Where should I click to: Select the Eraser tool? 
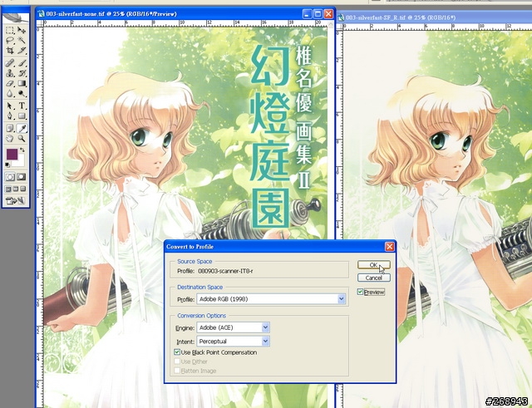[x=10, y=83]
